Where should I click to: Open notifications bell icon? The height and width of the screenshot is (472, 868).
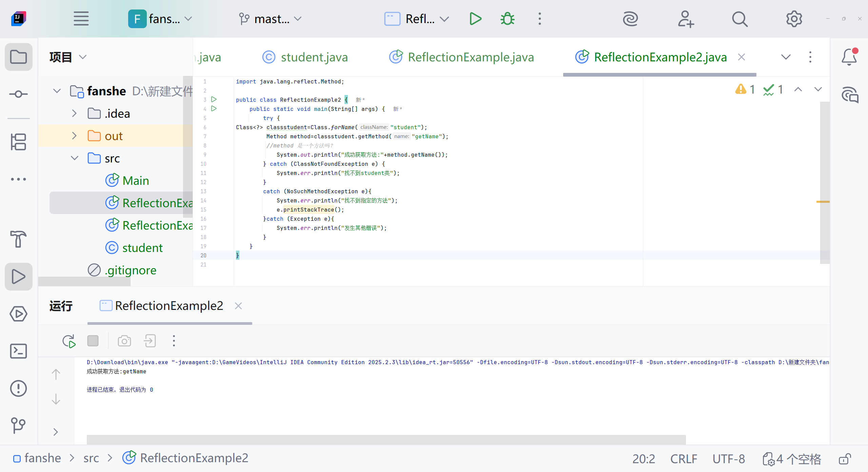click(x=849, y=57)
